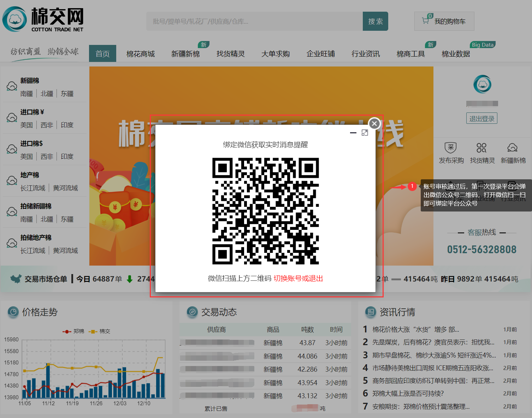This screenshot has width=532, height=418.
Task: Open the 新疆新棉 cotton shortcut icon
Action: 513,147
